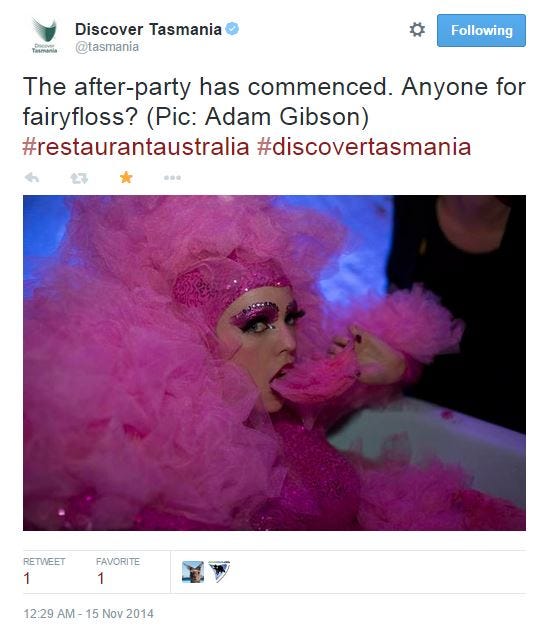Click the Discover Tasmania profile logo
Viewport: 546px width, 640px height.
[44, 36]
